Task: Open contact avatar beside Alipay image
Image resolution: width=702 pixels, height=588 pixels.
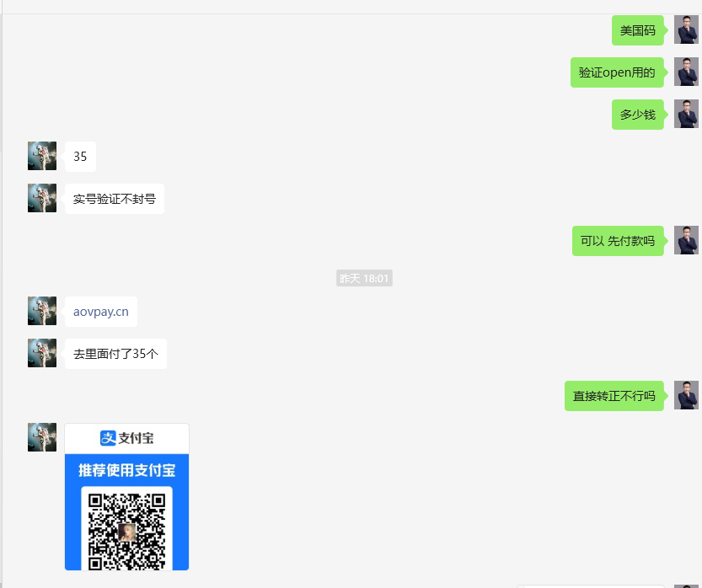Action: coord(42,437)
